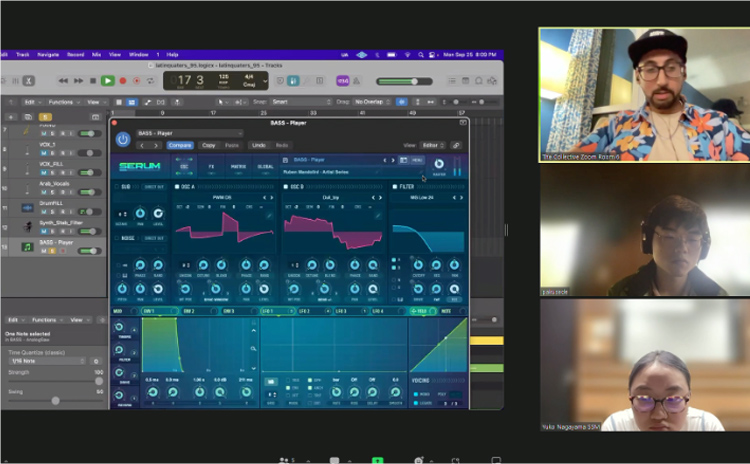Open the Time Quantize 1/16 Note dropdown

click(48, 361)
